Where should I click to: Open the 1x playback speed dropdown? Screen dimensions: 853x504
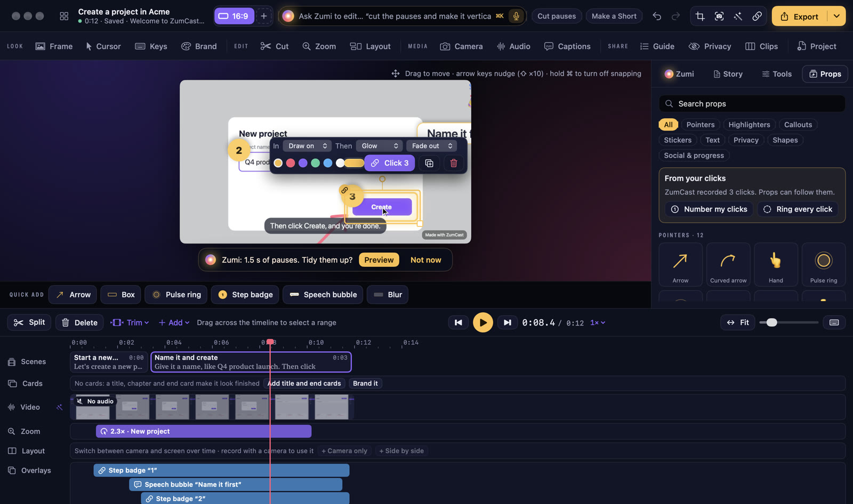click(598, 323)
